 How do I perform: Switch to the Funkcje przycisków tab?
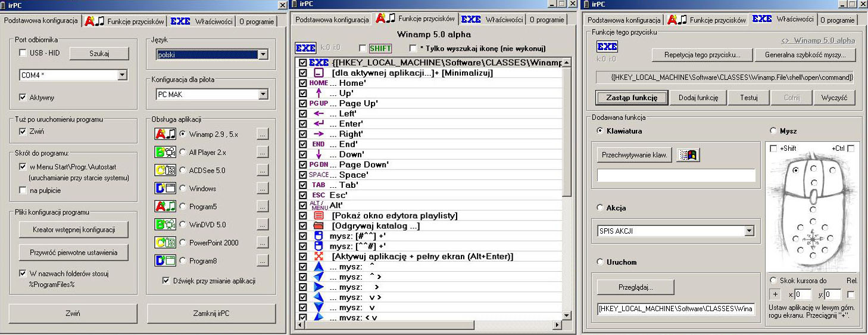[x=124, y=21]
